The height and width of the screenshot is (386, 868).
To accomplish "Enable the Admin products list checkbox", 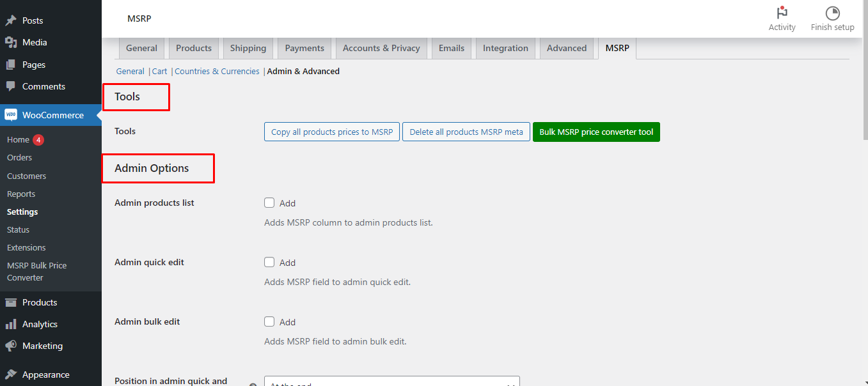I will pos(269,203).
